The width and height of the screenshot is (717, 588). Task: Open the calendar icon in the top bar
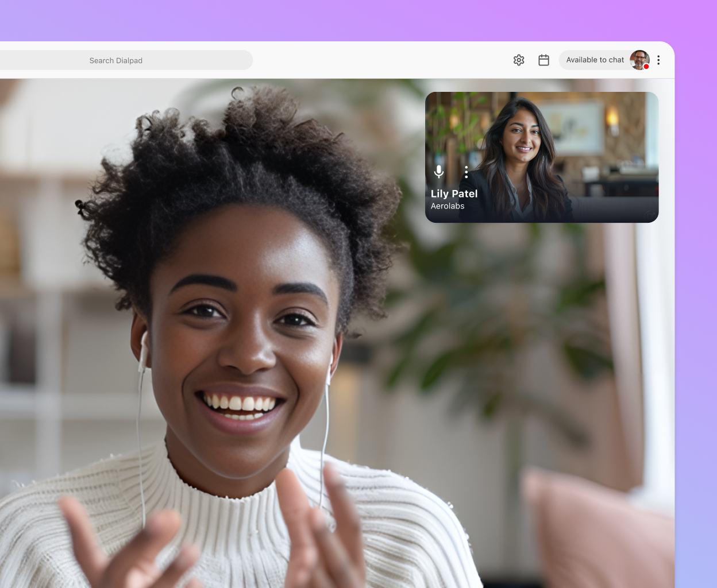544,60
